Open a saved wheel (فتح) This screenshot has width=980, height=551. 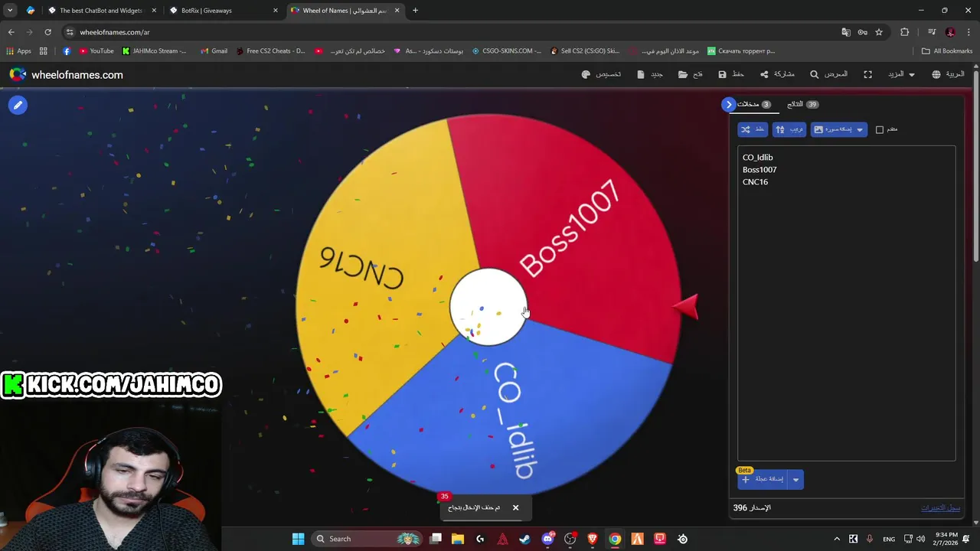(691, 74)
